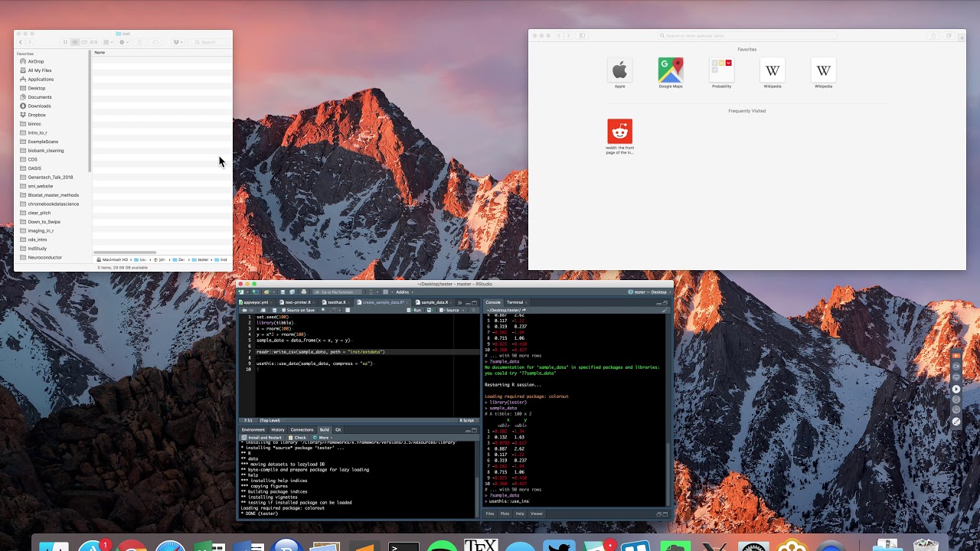Switch Finder to column view
980x551 pixels.
tap(84, 42)
